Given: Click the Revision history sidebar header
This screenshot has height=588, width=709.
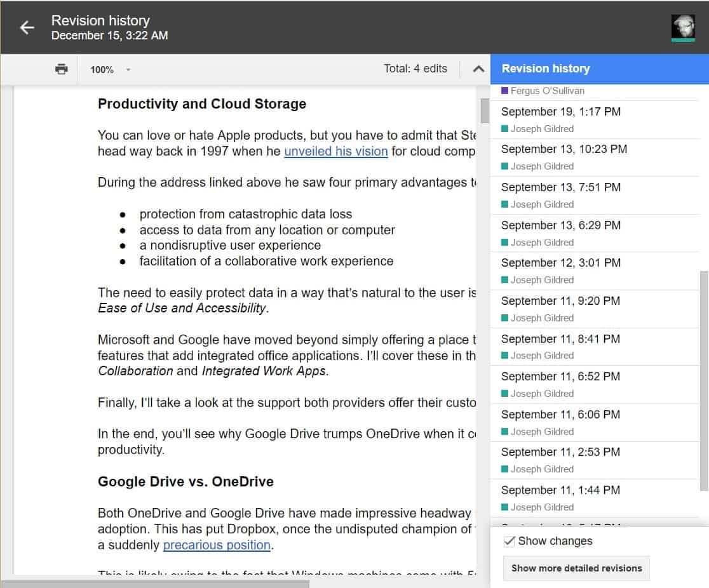Looking at the screenshot, I should (x=599, y=69).
